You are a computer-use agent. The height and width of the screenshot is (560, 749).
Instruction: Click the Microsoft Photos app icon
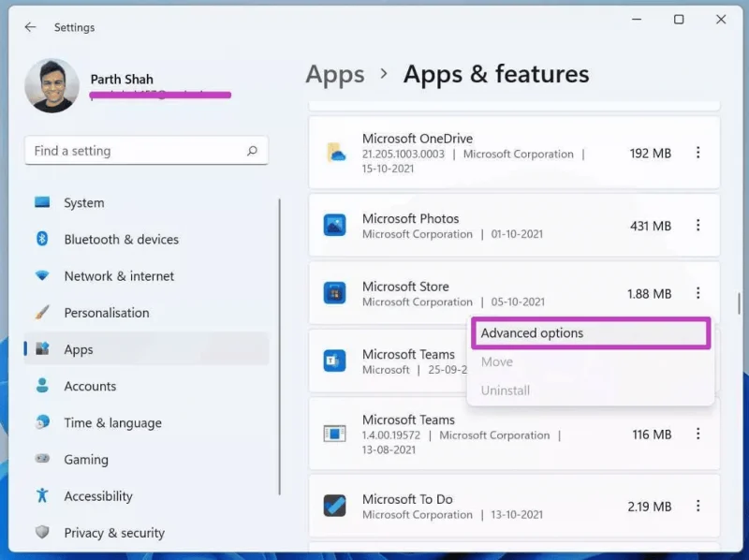334,225
